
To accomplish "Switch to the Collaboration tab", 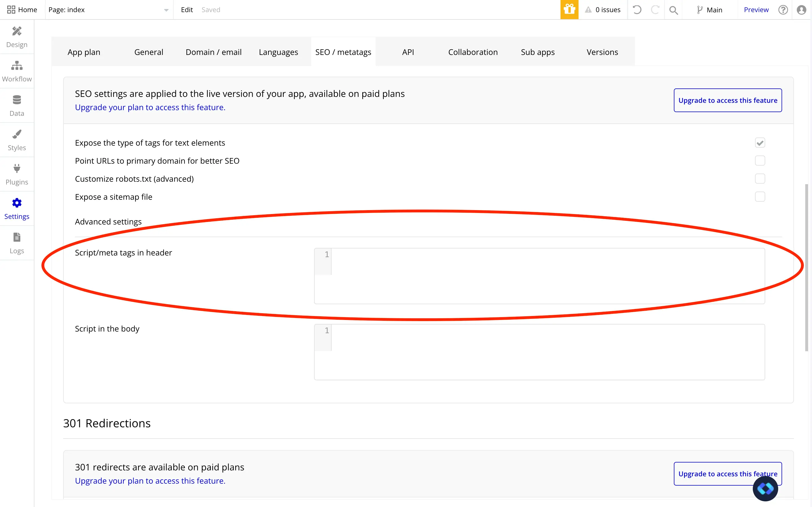I will pyautogui.click(x=473, y=52).
